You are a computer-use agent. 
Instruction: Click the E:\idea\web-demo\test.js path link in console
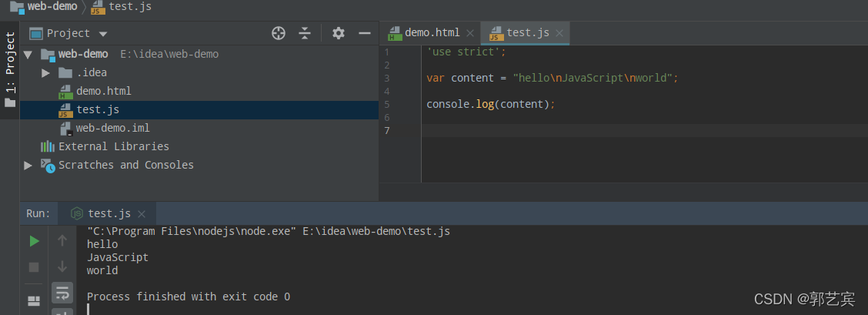(x=376, y=231)
